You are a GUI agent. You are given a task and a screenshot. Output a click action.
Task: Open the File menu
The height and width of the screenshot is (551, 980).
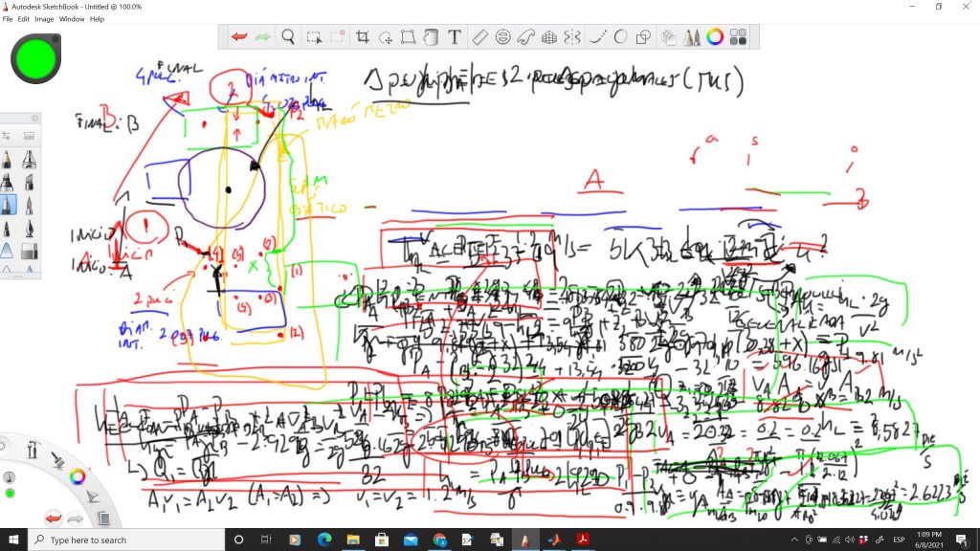tap(8, 19)
